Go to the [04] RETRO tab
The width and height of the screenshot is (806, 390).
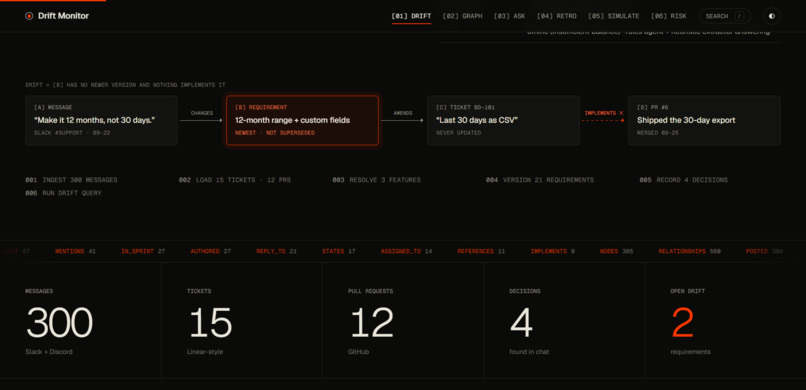(x=557, y=16)
